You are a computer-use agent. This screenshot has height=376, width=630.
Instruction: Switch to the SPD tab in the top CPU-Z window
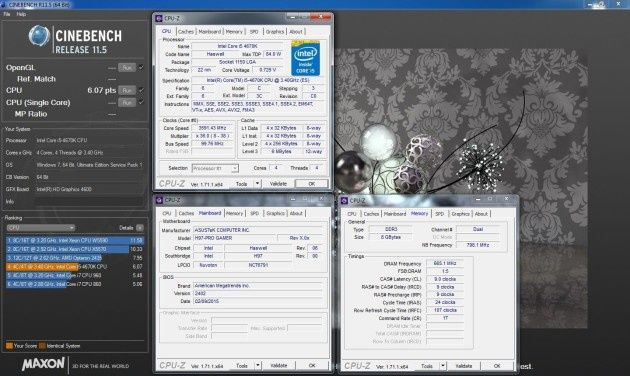tap(254, 31)
